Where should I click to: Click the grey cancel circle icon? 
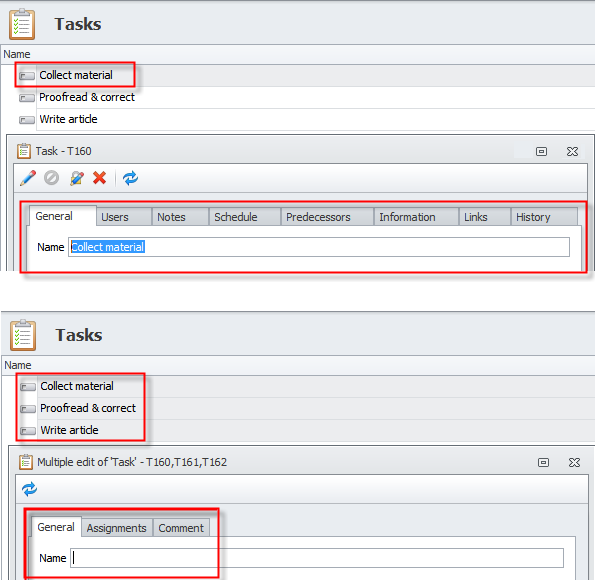click(51, 177)
